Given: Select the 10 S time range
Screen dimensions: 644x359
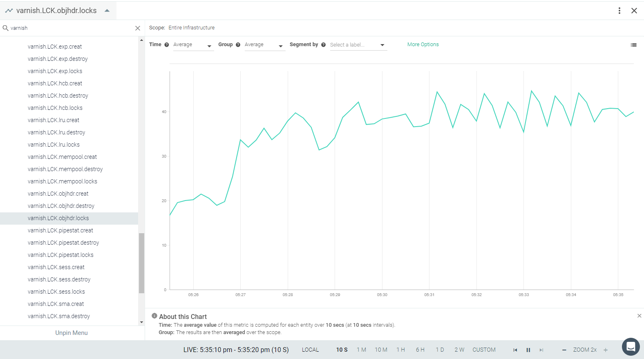Looking at the screenshot, I should pyautogui.click(x=342, y=350).
